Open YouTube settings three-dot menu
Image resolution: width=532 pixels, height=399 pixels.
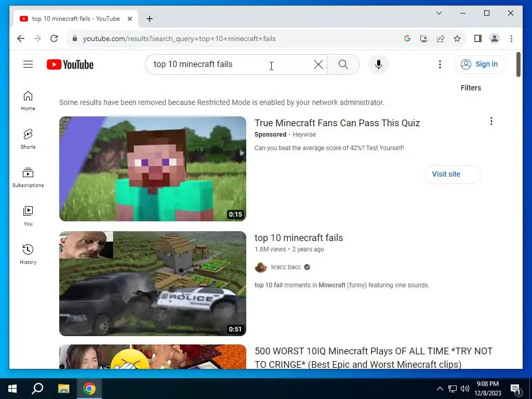pyautogui.click(x=440, y=64)
